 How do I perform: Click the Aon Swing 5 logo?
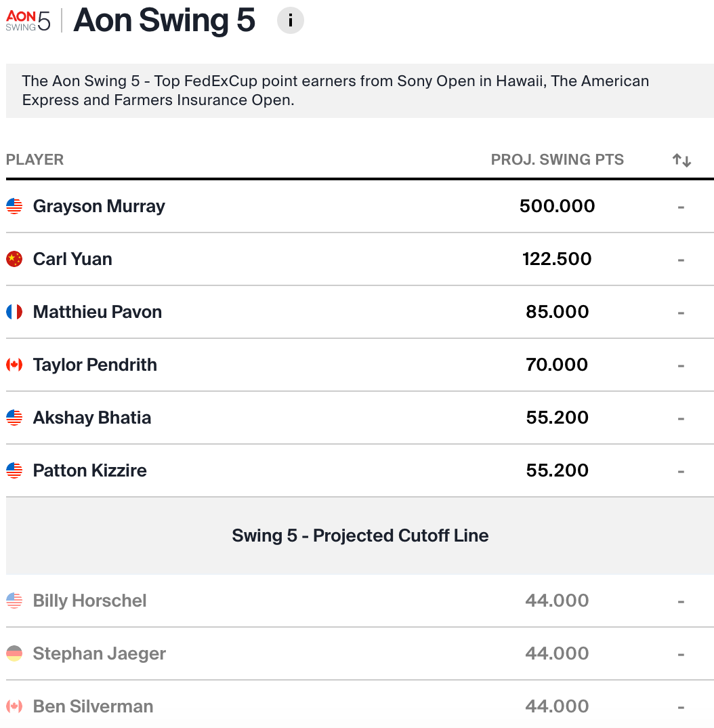28,21
